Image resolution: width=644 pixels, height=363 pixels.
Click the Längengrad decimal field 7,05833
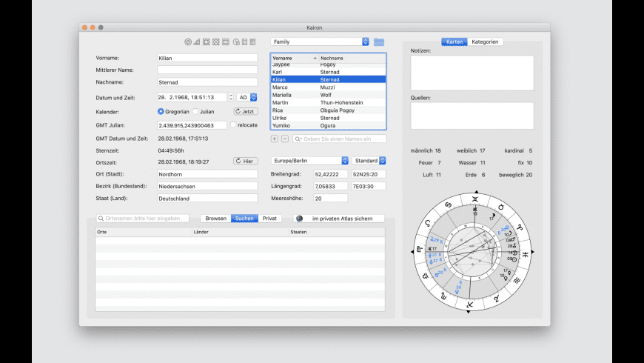coord(331,186)
